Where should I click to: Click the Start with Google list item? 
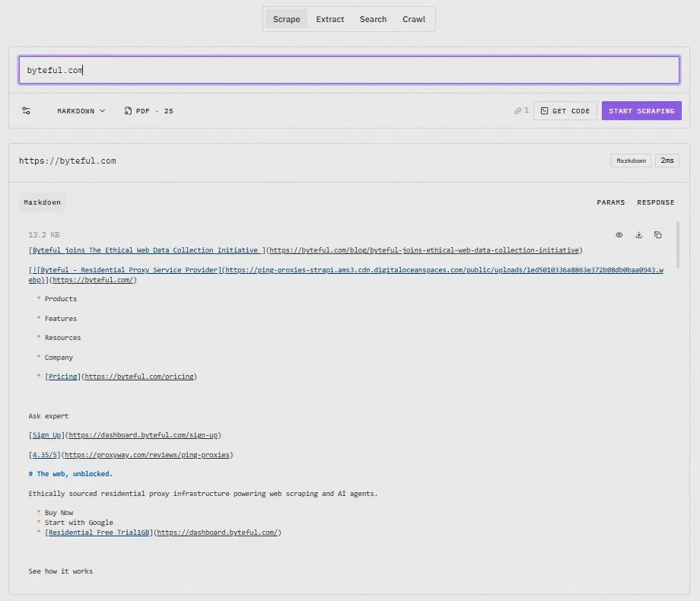(79, 523)
